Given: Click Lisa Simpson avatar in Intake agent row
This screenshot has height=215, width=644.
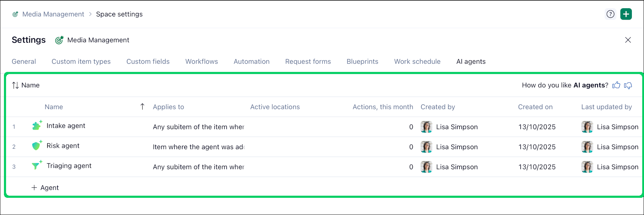Looking at the screenshot, I should [426, 127].
